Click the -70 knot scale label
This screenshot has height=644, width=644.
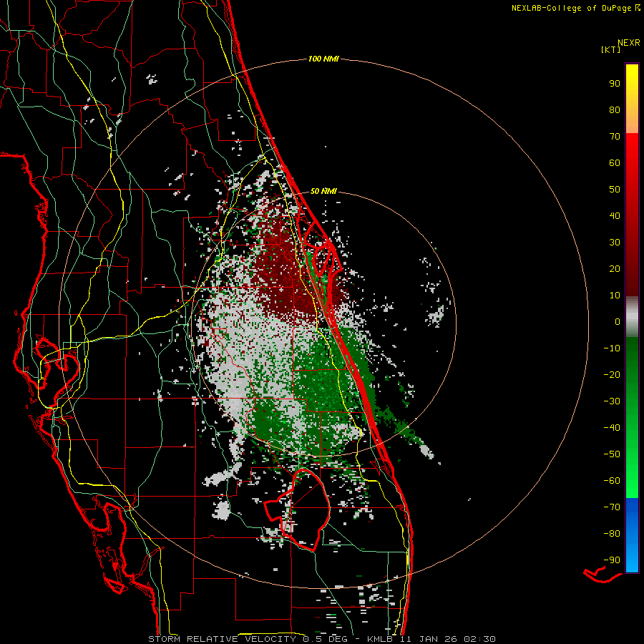[x=612, y=507]
